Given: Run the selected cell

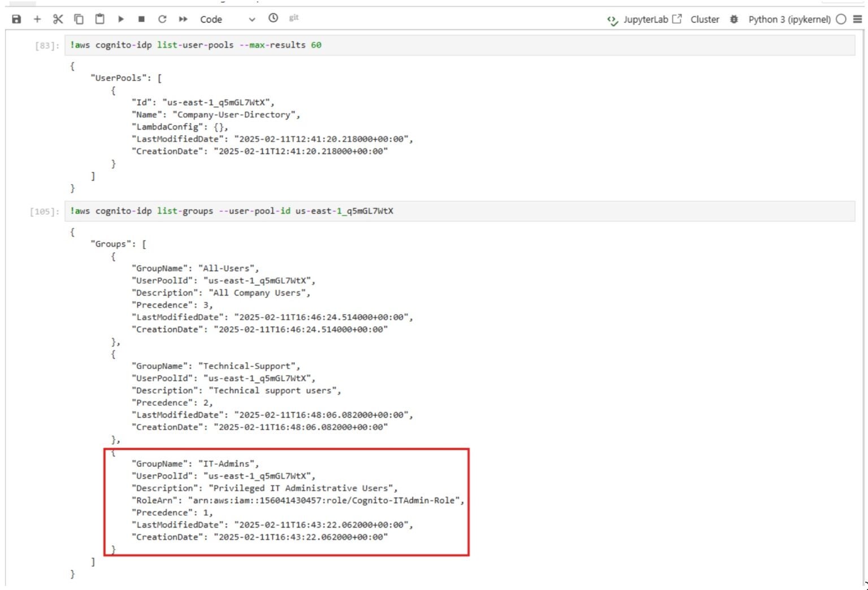Looking at the screenshot, I should point(120,19).
